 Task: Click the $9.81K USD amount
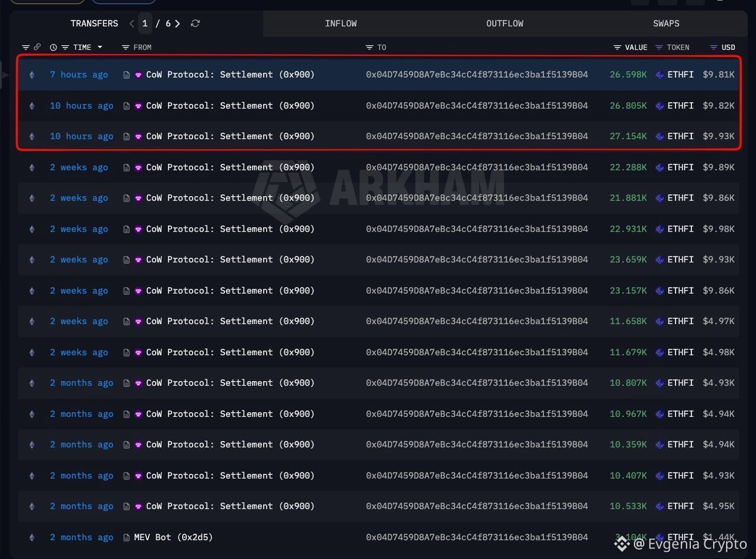pyautogui.click(x=718, y=75)
